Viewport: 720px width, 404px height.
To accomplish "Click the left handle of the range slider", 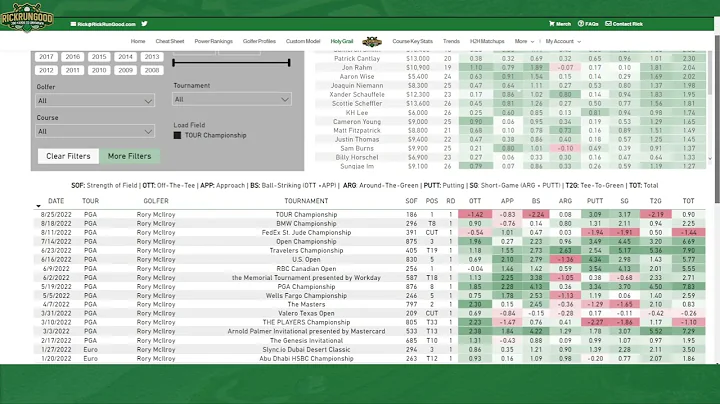I will click(x=174, y=62).
